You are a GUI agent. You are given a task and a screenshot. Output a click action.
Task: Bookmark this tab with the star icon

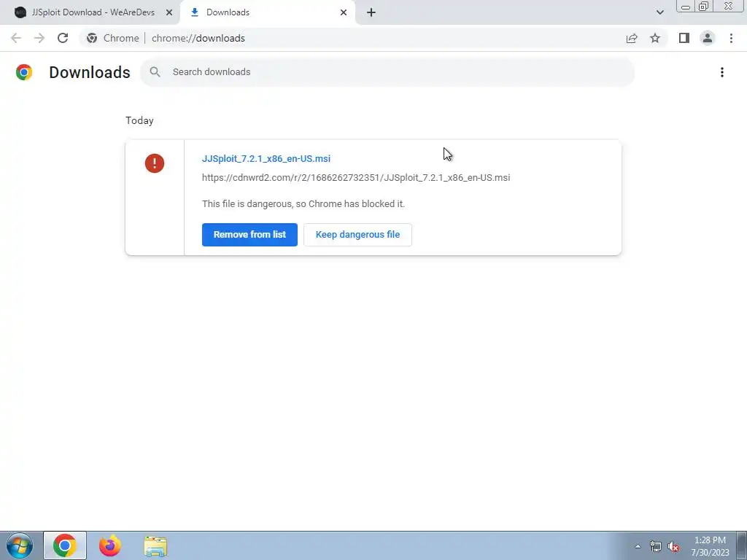pos(655,38)
